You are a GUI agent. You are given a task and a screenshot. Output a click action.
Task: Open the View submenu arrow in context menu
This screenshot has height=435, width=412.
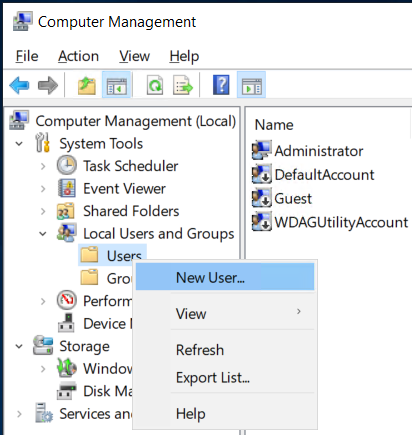(299, 311)
